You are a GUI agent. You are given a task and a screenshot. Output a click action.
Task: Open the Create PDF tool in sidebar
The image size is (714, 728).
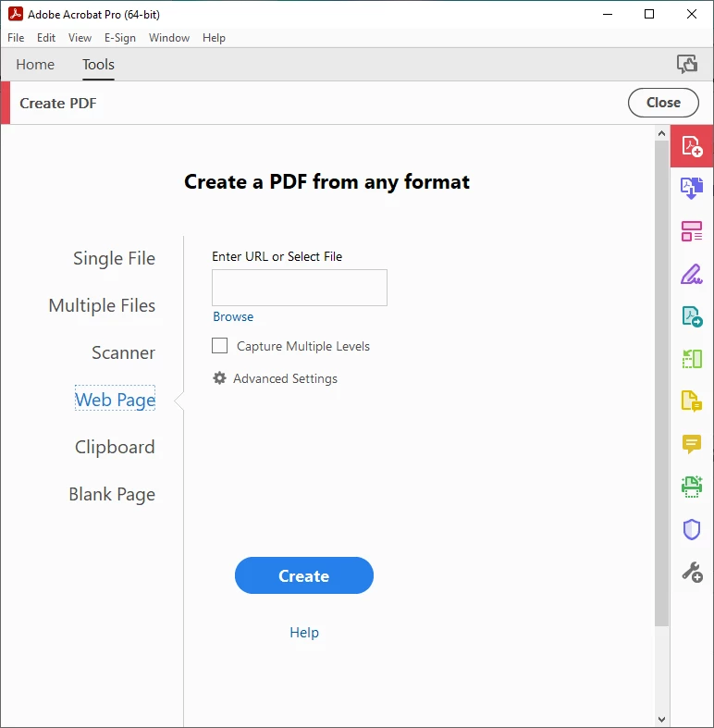tap(692, 146)
